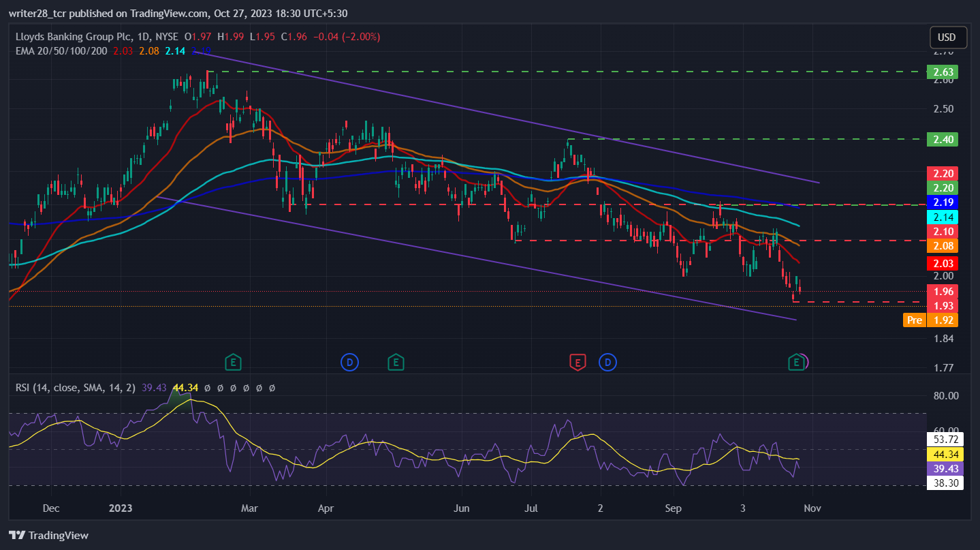Click the 1.96 current price label

943,291
